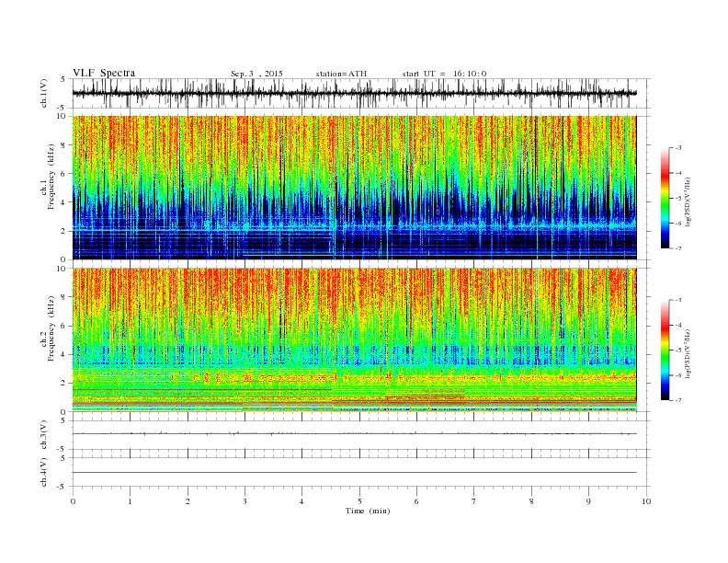Screen dimensions: 728x563
Task: Click the 'start UT = 16:10:0' label
Action: pyautogui.click(x=444, y=74)
